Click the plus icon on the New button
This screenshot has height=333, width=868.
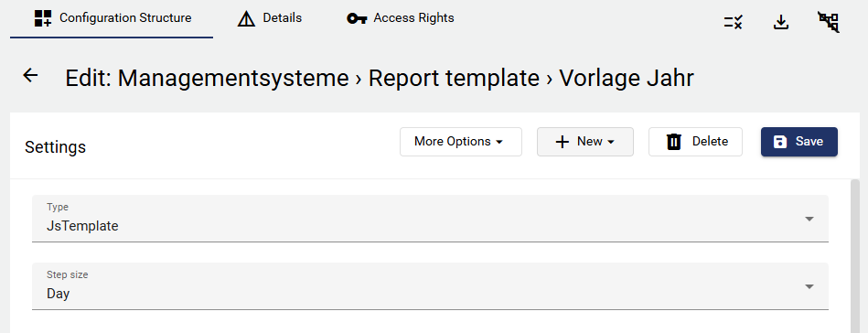pyautogui.click(x=562, y=142)
